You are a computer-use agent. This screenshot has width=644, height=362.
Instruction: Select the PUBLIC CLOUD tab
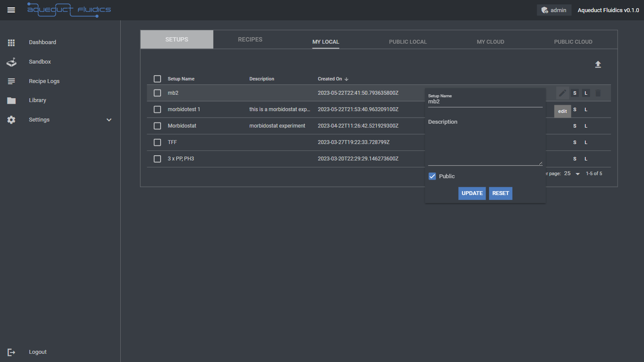pyautogui.click(x=573, y=42)
